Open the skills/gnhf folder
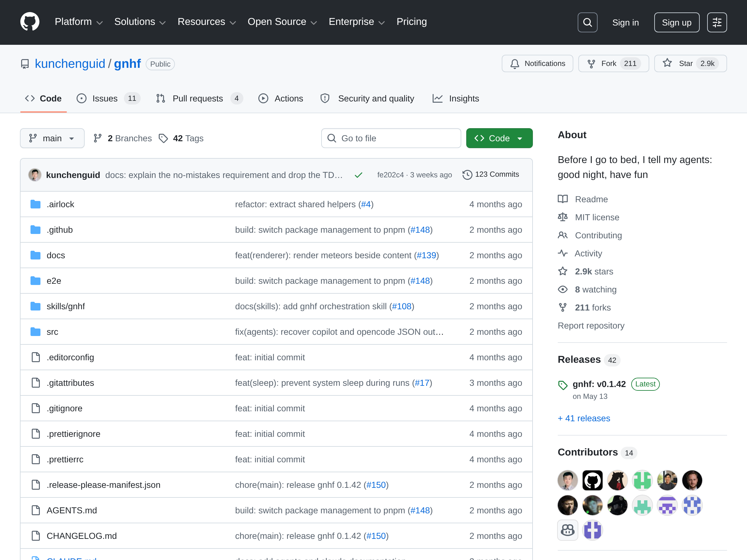Viewport: 747px width, 560px height. click(x=65, y=306)
